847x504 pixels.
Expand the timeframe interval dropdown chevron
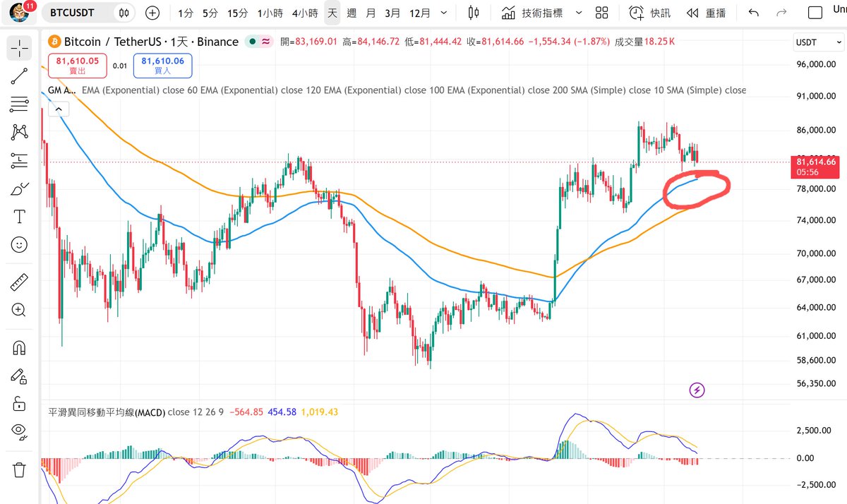[443, 13]
